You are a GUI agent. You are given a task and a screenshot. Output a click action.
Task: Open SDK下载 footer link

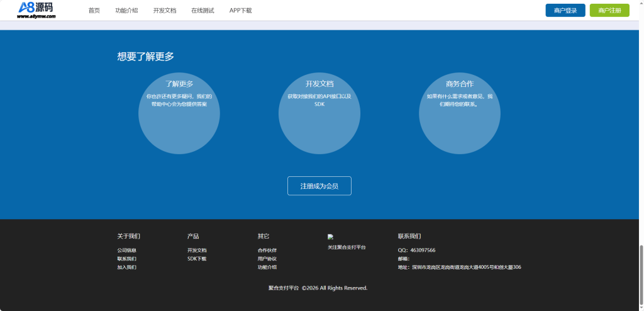(x=197, y=259)
